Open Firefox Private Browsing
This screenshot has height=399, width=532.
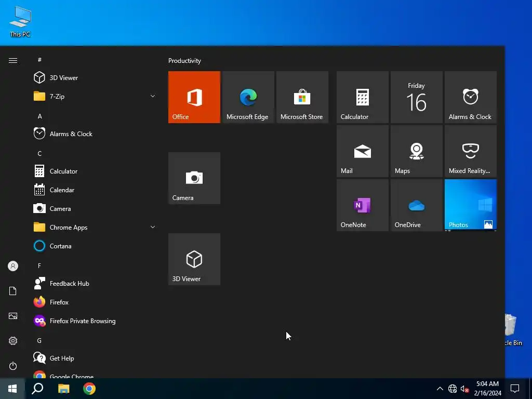pyautogui.click(x=95, y=321)
